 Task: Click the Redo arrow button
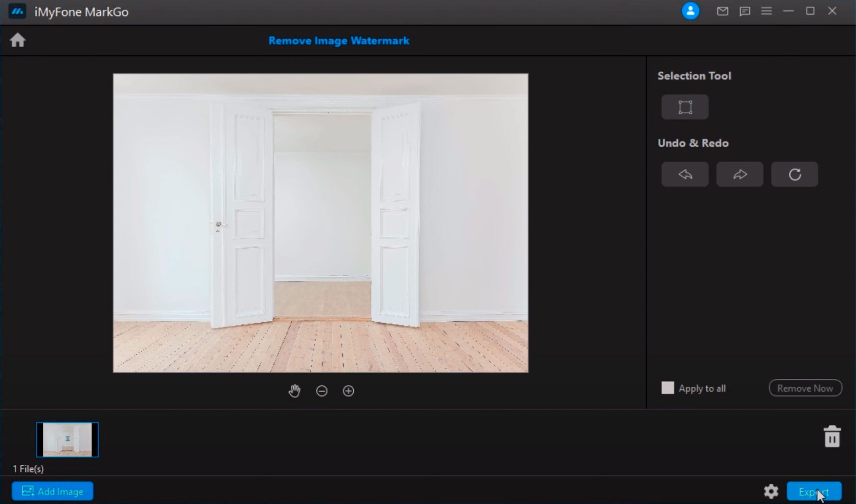[x=740, y=174]
